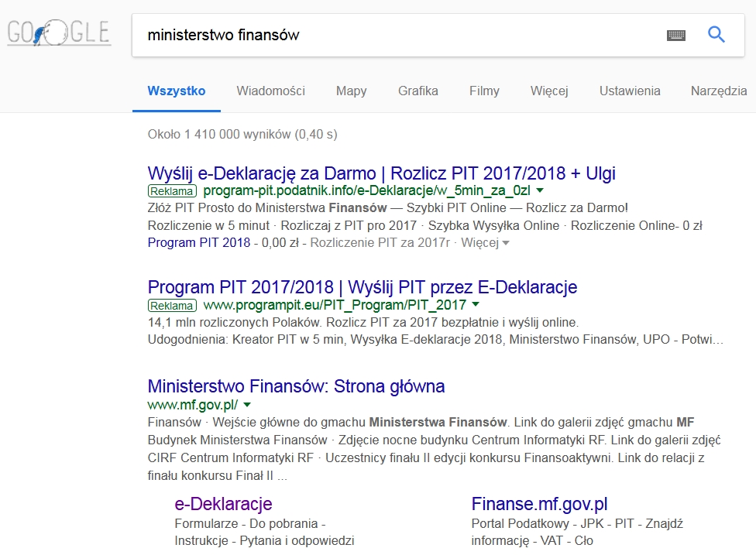The height and width of the screenshot is (555, 756).
Task: Expand the Więcej search menu
Action: (x=549, y=91)
